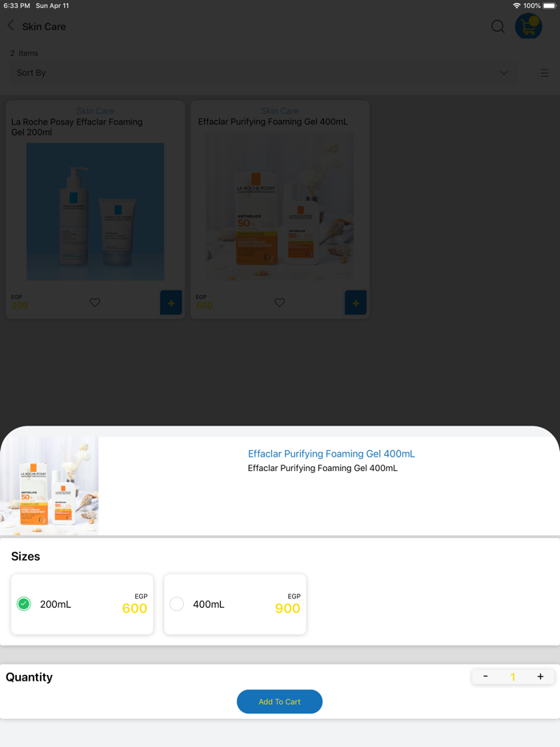This screenshot has height=747, width=560.
Task: Tap the Skin Care page title
Action: [x=44, y=26]
